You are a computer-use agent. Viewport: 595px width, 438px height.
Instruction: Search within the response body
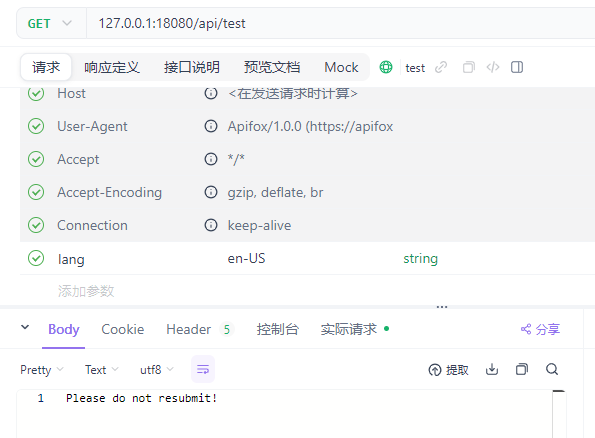(x=552, y=369)
